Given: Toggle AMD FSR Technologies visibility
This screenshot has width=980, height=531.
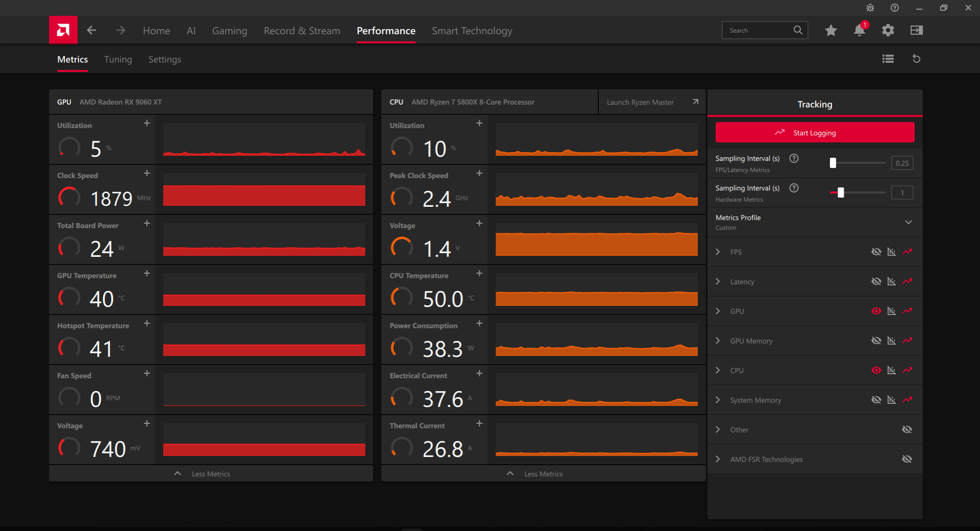Looking at the screenshot, I should coord(907,459).
